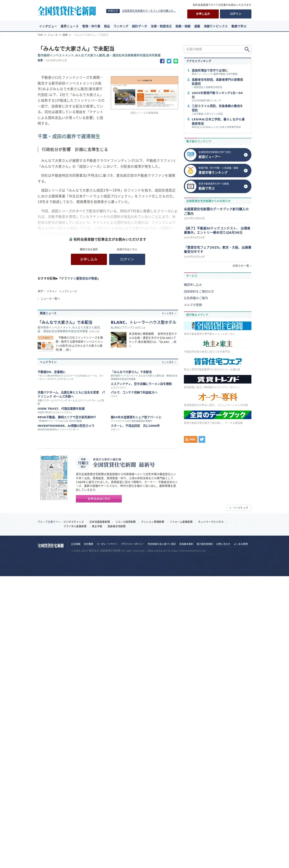
Task: Open ランキング menu
Action: pyautogui.click(x=121, y=26)
